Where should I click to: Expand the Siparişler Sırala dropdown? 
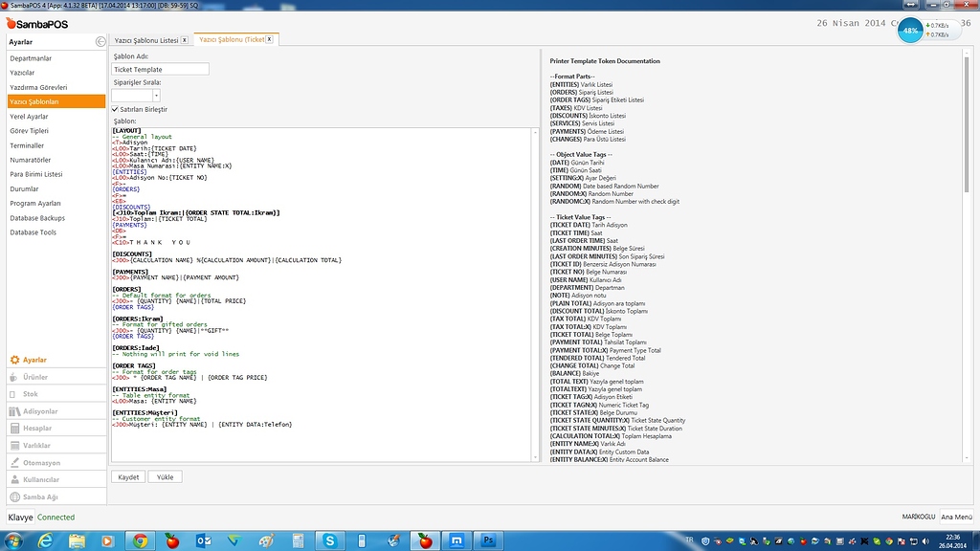(x=156, y=96)
